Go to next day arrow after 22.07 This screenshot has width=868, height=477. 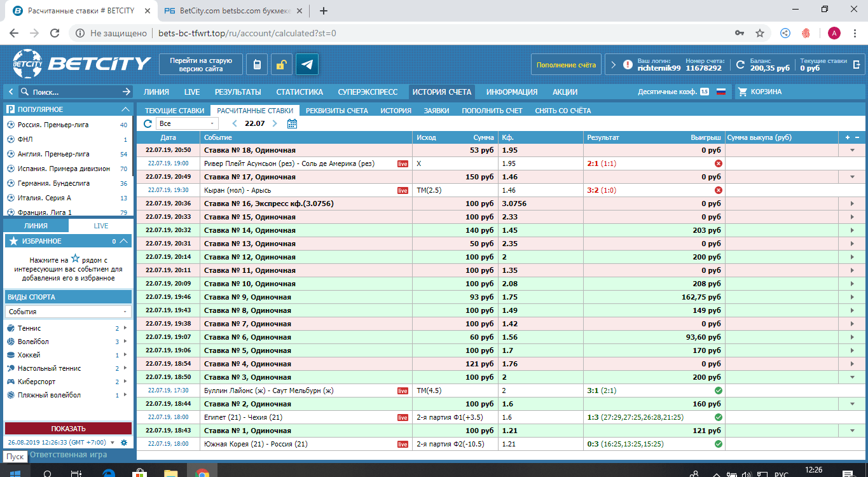(275, 123)
